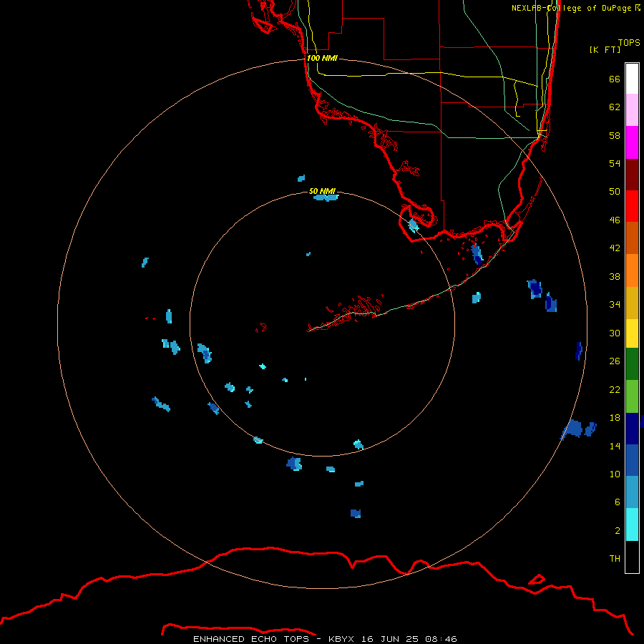Select the dark green swatch at 26
Screen dimensions: 644x644
(x=632, y=364)
